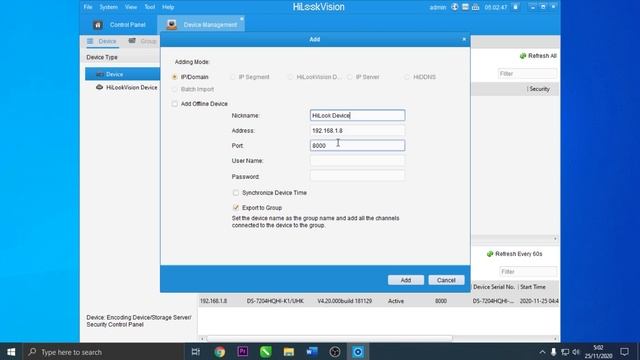
Task: Click the Security column header
Action: point(539,89)
